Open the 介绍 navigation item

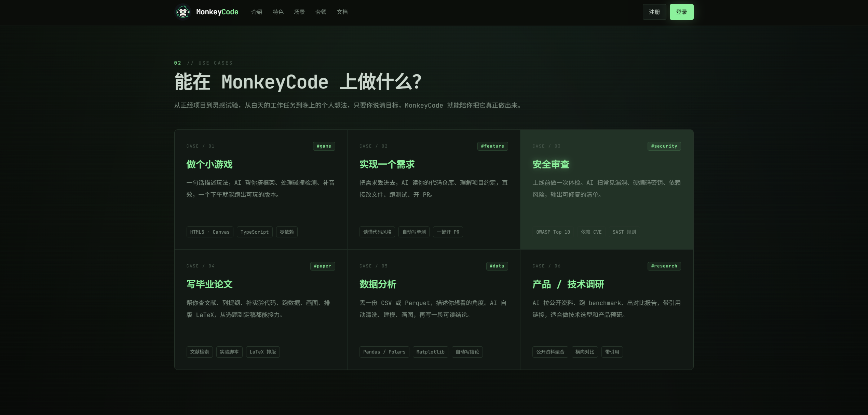[x=257, y=12]
